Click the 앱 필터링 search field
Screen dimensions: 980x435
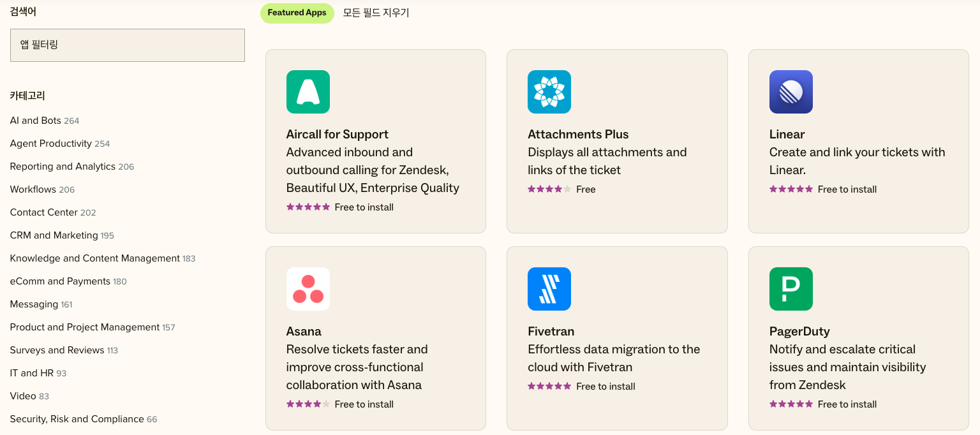pyautogui.click(x=128, y=45)
